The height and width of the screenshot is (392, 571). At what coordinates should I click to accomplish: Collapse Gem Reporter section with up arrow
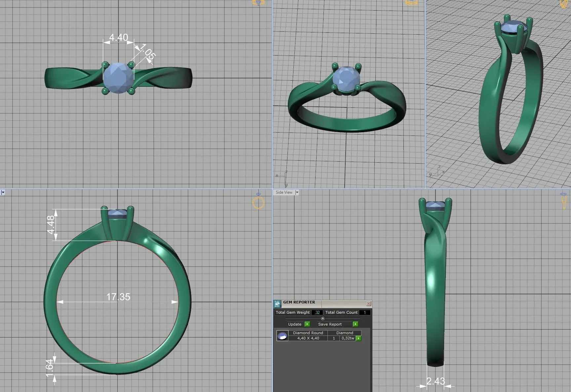point(323,318)
